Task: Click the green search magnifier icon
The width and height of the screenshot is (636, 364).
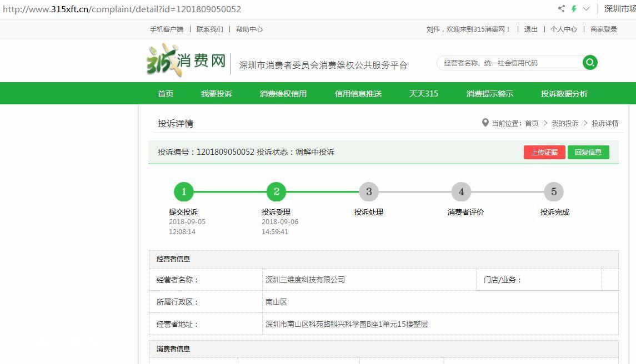Action: coord(590,62)
